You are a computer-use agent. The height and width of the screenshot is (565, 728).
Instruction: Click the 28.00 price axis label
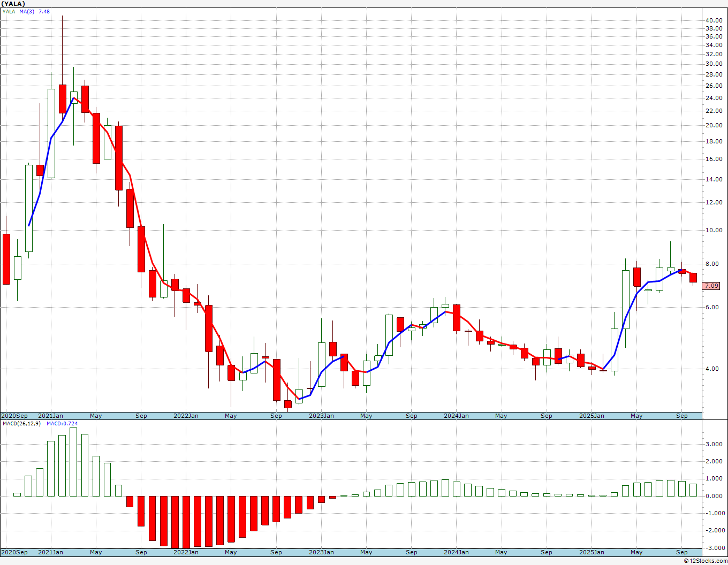point(714,74)
